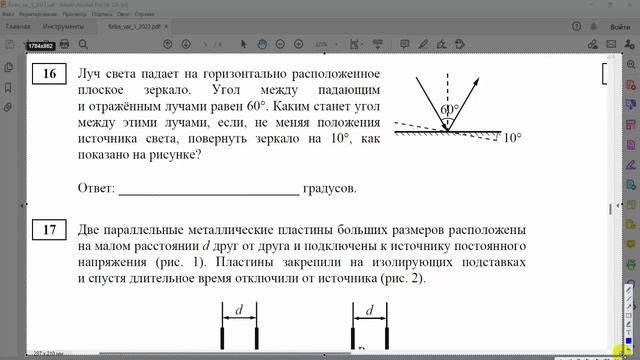The image size is (640, 360).
Task: Open the fill and sign pen icon
Action: (x=593, y=44)
